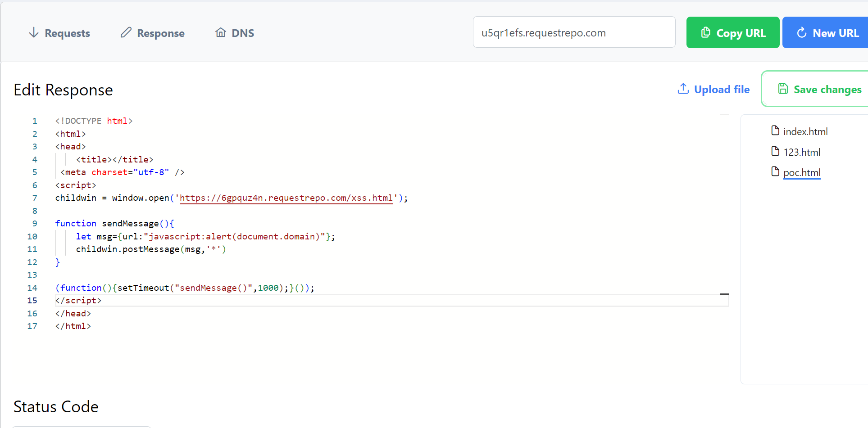
Task: Click the 'let msg=' javascript:alert line
Action: pos(205,237)
